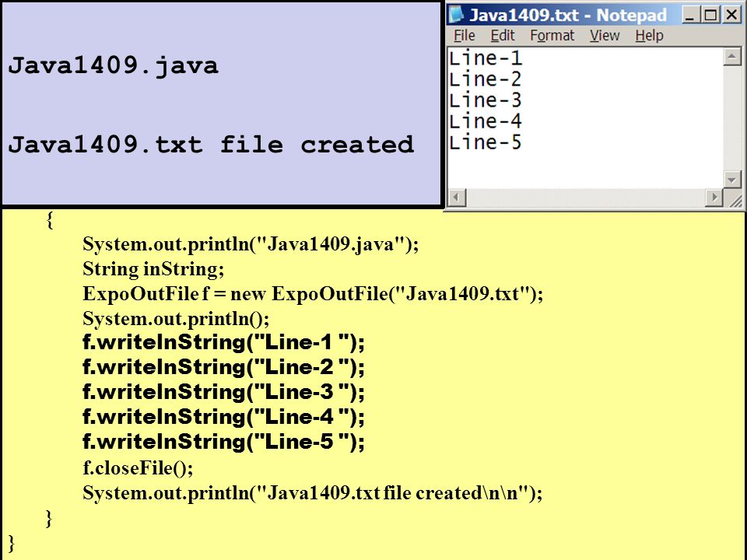Screen dimensions: 747x560
Task: Click the System.out.println("Java1409.java") line
Action: tap(251, 243)
